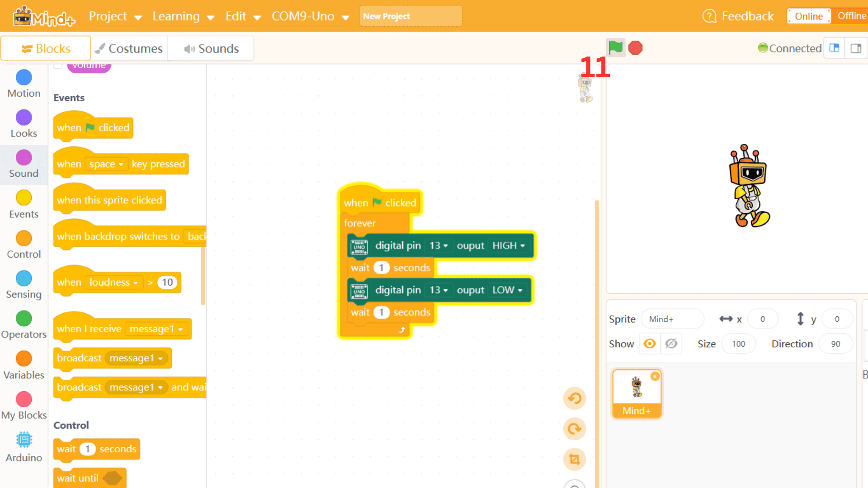Screen dimensions: 868x488
Task: Select the Sensing category
Action: tap(24, 284)
